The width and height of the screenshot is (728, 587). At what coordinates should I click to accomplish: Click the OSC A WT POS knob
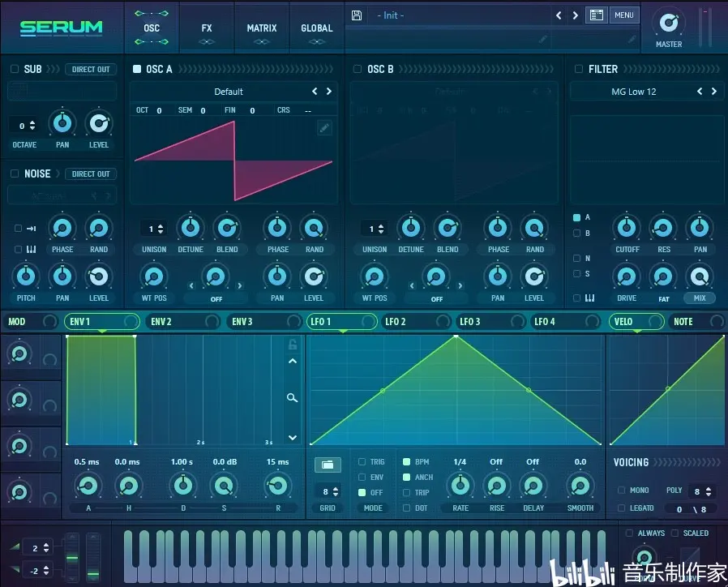pyautogui.click(x=154, y=276)
